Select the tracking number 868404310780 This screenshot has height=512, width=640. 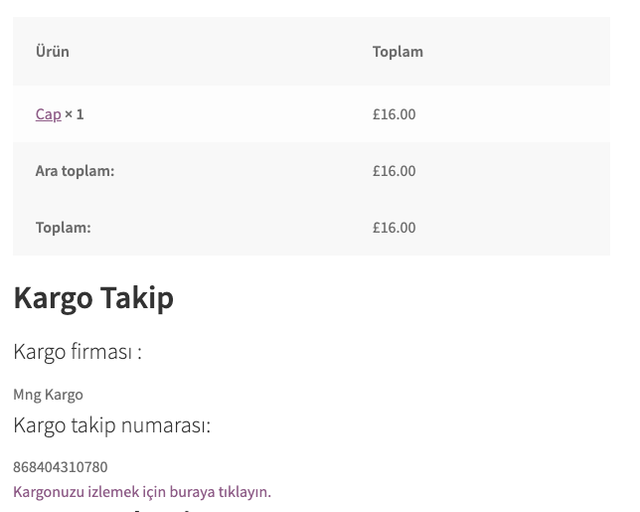(x=60, y=467)
